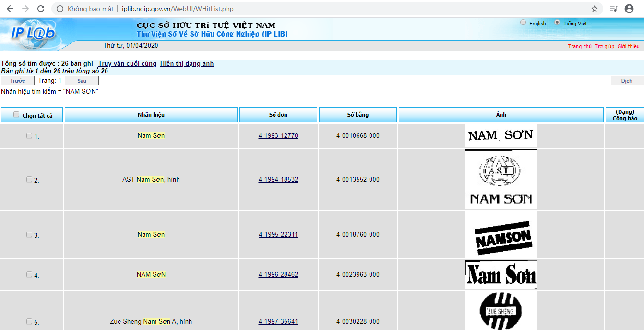
Task: Go back with browser back arrow
Action: click(x=10, y=9)
